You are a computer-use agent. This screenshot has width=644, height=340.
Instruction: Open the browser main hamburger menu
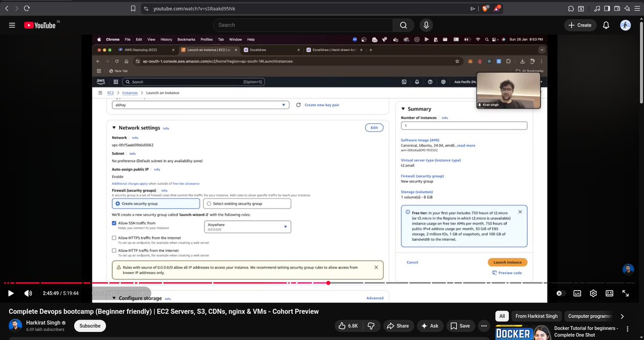click(636, 8)
